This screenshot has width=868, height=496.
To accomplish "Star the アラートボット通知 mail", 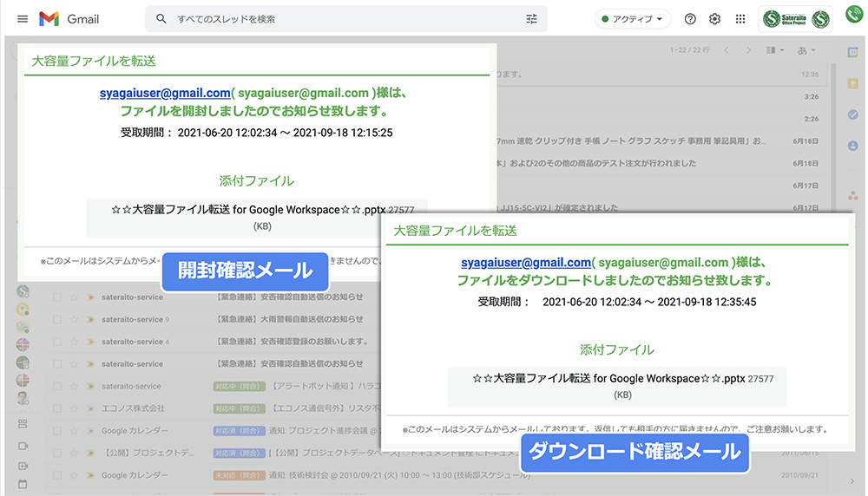I will [x=74, y=386].
